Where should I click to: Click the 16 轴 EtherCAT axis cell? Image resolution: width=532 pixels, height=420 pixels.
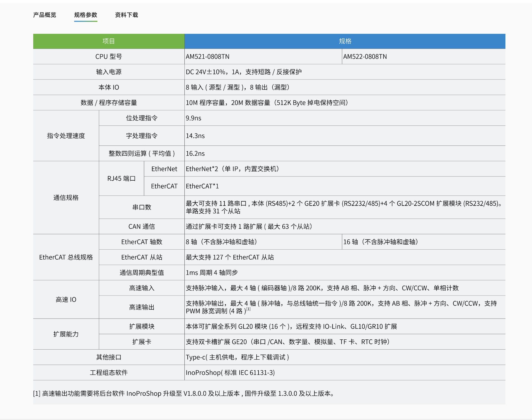pos(381,242)
